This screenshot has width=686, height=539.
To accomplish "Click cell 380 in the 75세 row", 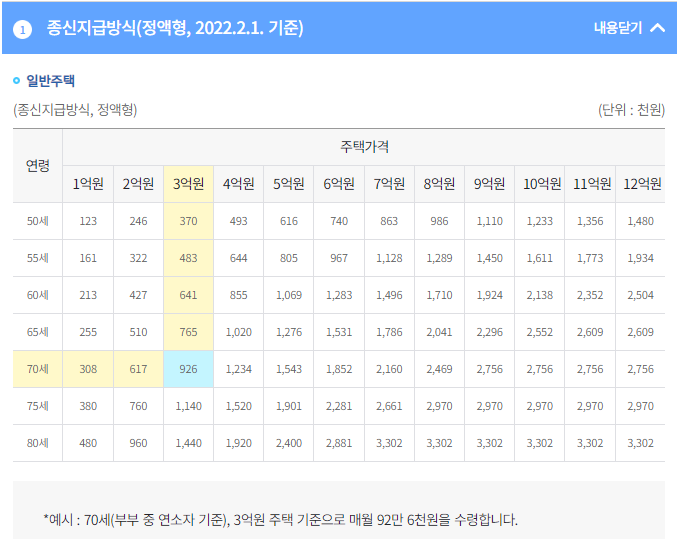I will (88, 406).
